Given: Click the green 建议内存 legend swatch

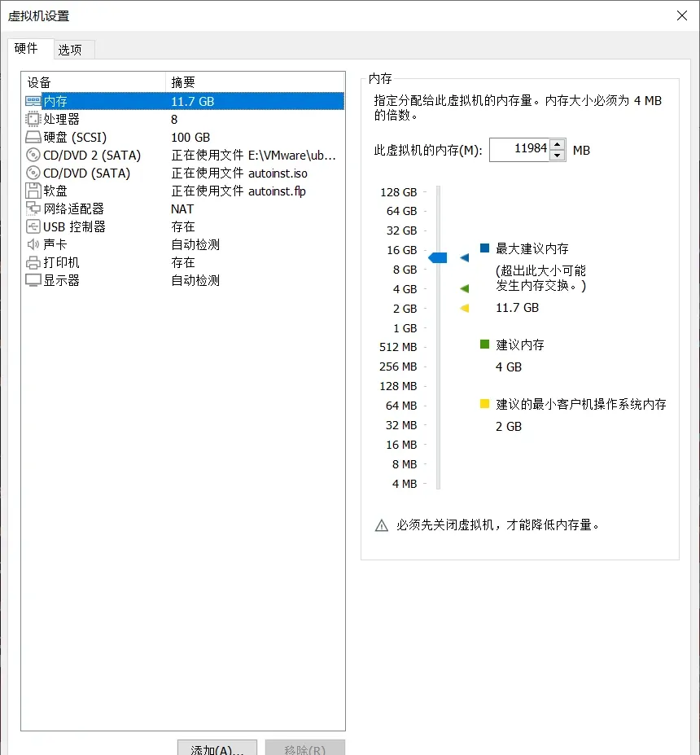Looking at the screenshot, I should point(484,344).
